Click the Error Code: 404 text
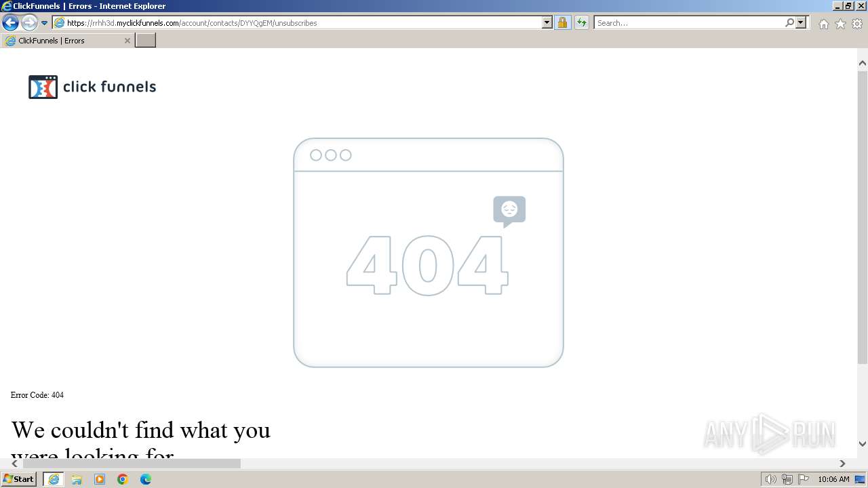 37,395
